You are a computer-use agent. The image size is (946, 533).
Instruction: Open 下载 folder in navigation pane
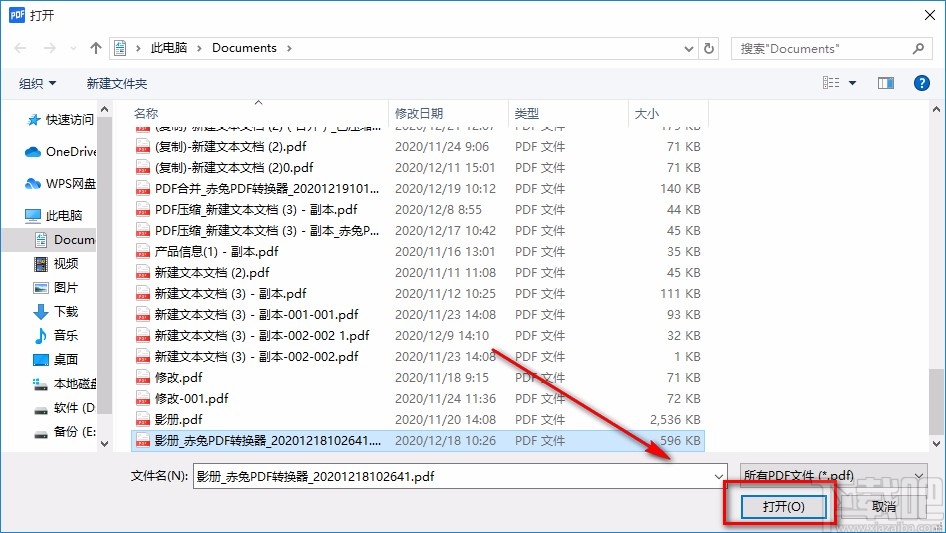56,311
